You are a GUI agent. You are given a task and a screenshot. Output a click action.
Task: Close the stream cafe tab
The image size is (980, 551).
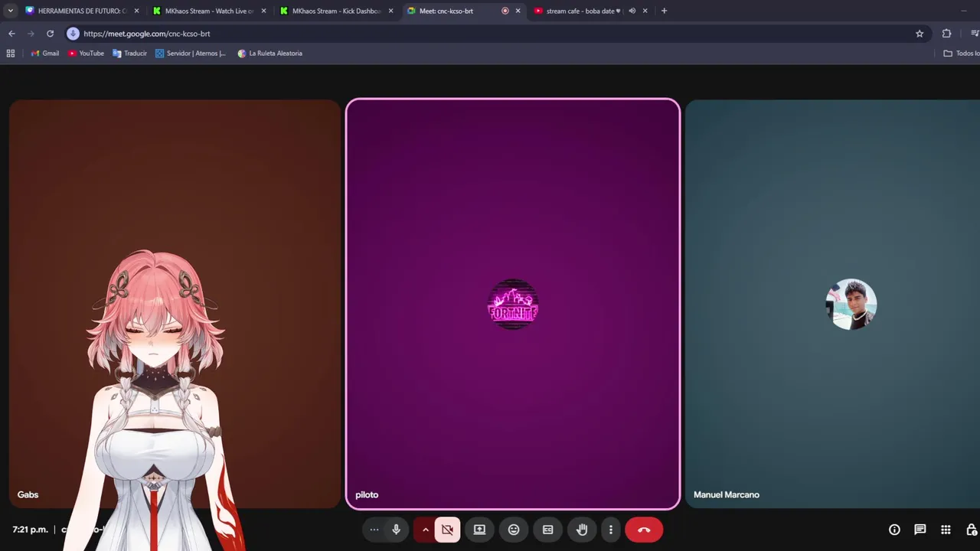[645, 11]
